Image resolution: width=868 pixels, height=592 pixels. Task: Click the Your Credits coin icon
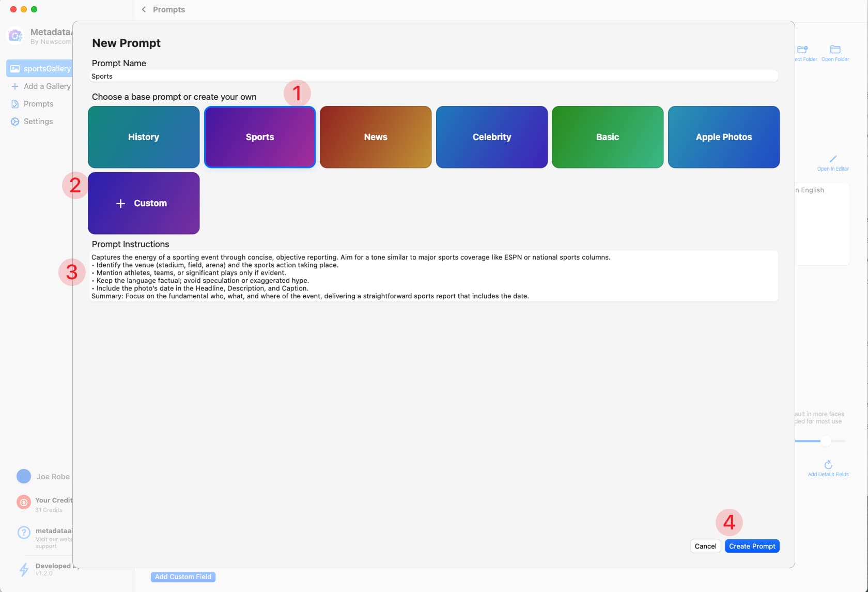pyautogui.click(x=24, y=503)
